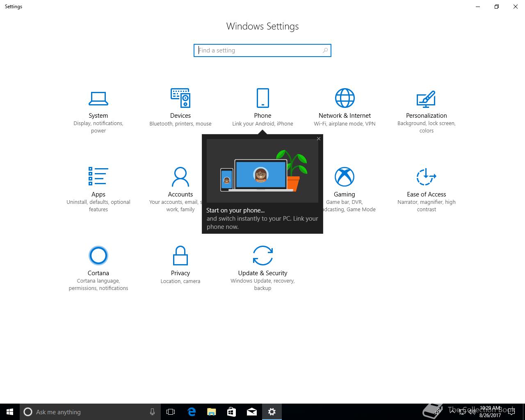Click 'Windows Update, recovery, backup' description
This screenshot has width=525, height=420.
coord(262,285)
